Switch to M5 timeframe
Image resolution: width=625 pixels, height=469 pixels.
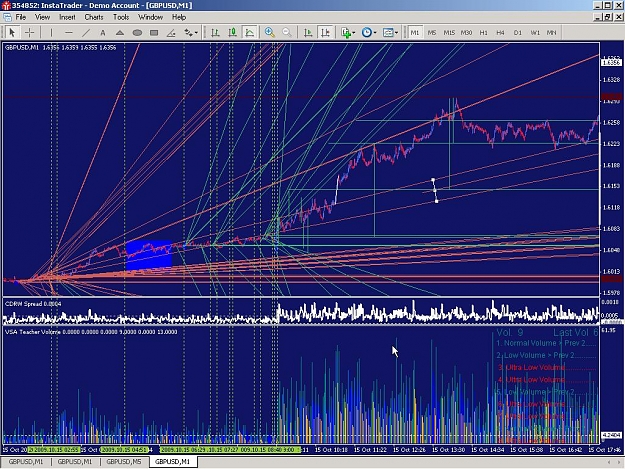[x=432, y=33]
